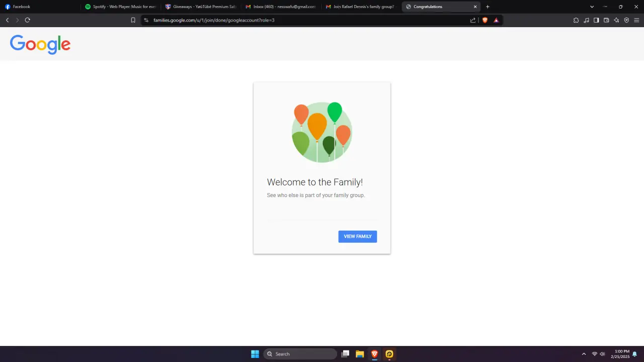Open the Brave main hamburger menu
The height and width of the screenshot is (362, 644).
point(636,20)
